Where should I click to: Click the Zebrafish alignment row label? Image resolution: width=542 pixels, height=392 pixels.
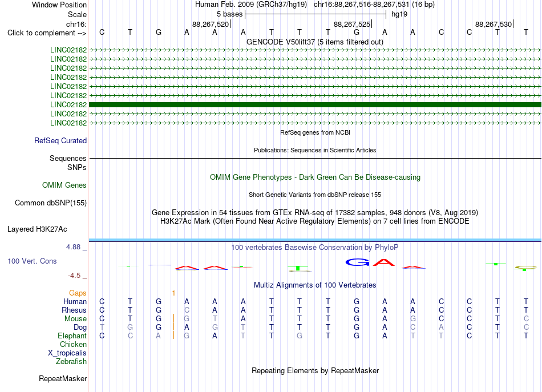71,361
